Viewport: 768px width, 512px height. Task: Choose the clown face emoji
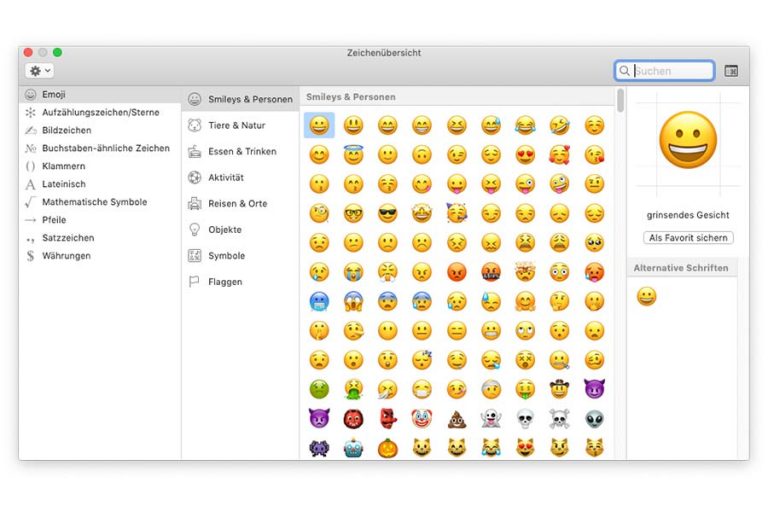click(422, 419)
